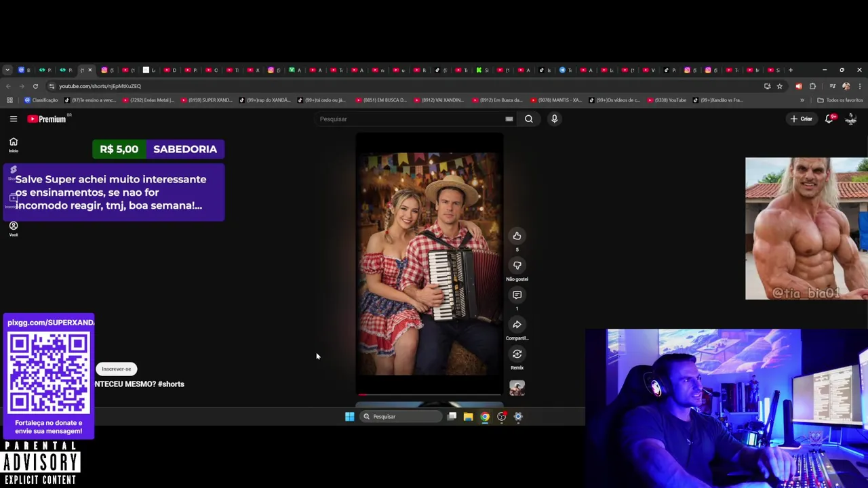Show hidden bookmarks via the chevron
Viewport: 868px width, 488px height.
pos(802,100)
